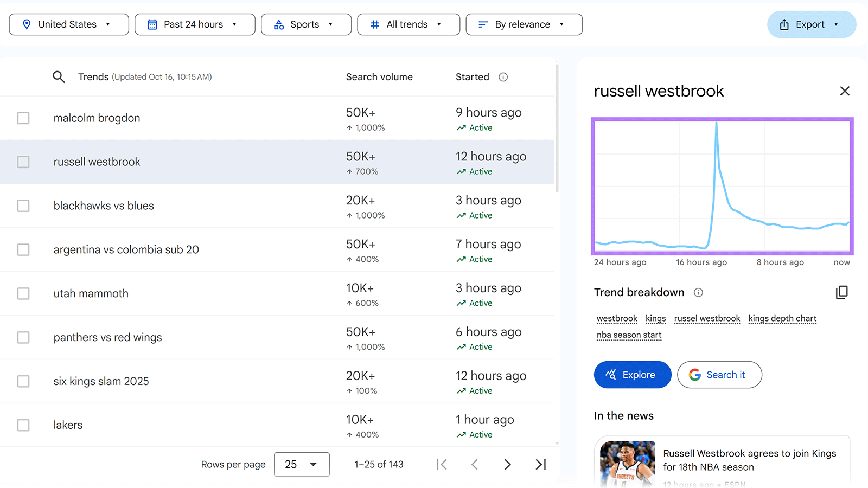Copy the trend breakdown terms
Image resolution: width=868 pixels, height=488 pixels.
(x=841, y=292)
